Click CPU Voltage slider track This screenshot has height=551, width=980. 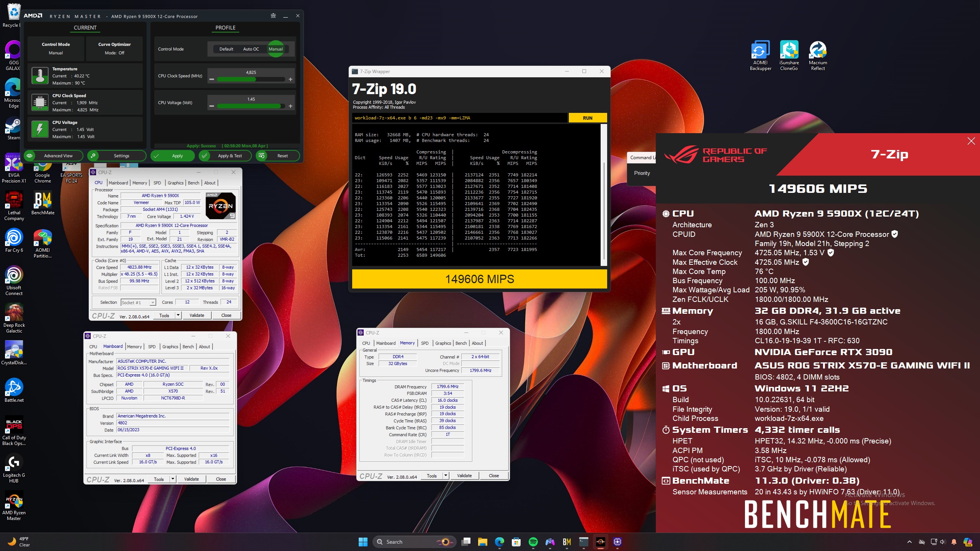click(x=251, y=106)
